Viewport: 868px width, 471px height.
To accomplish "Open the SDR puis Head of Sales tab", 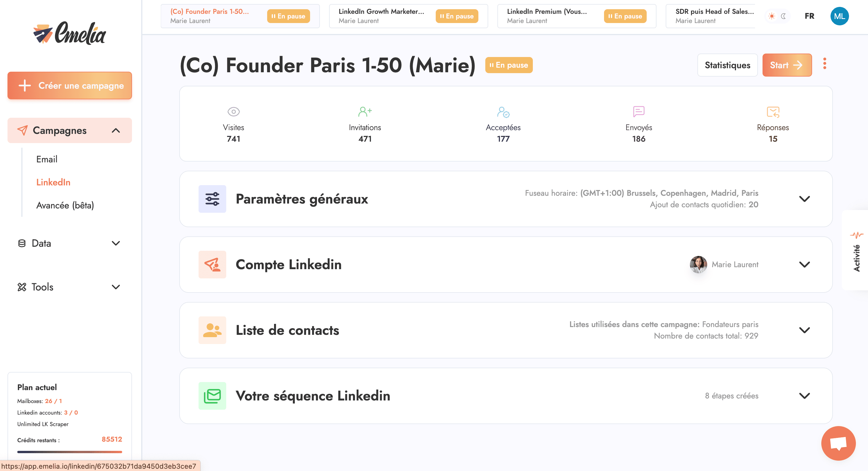I will (x=710, y=16).
